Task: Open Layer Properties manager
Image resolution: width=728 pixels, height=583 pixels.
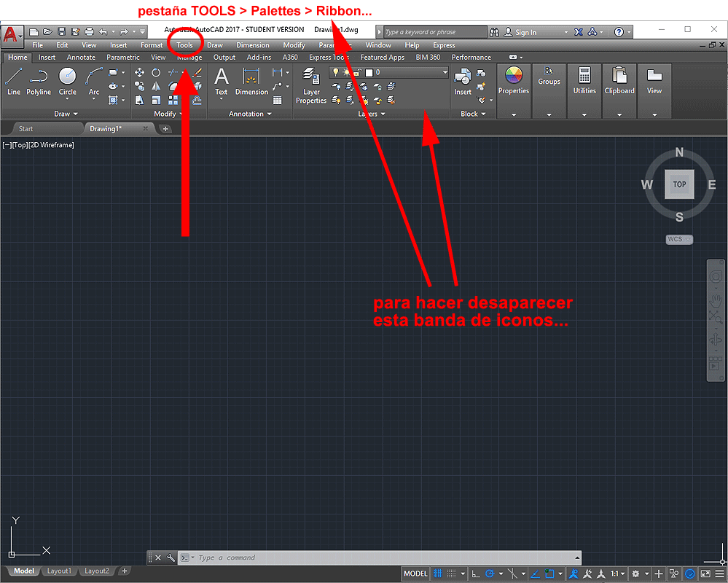Action: [x=311, y=85]
